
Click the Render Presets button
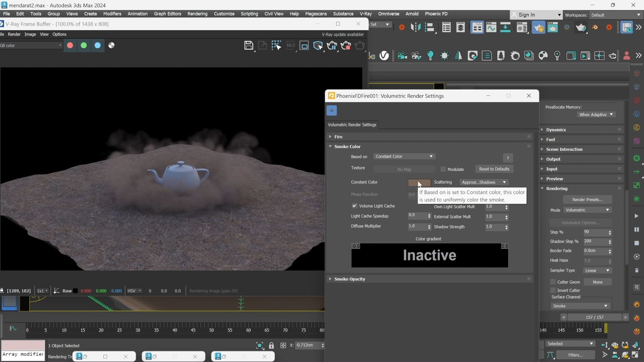[x=587, y=199]
